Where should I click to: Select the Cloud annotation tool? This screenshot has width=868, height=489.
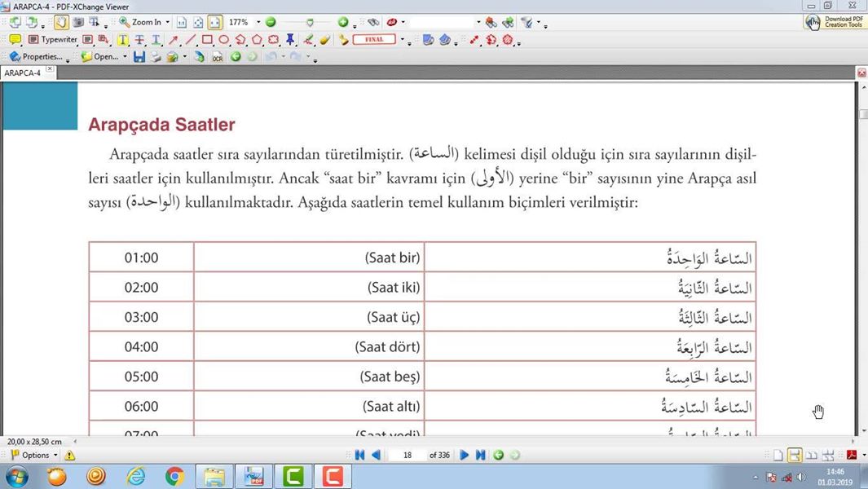tap(274, 39)
